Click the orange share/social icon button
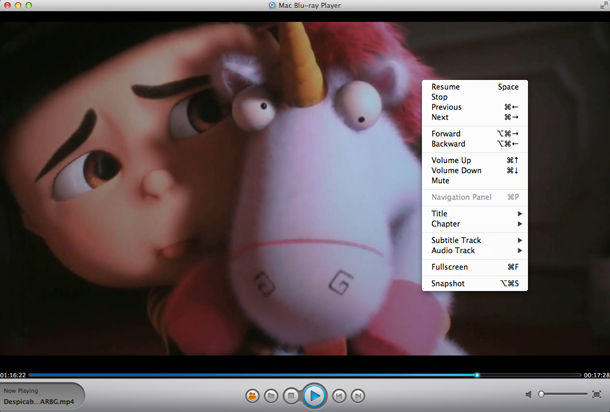 pyautogui.click(x=252, y=396)
